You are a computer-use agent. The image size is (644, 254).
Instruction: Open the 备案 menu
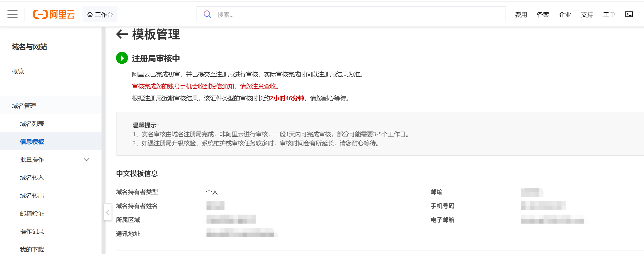(543, 15)
